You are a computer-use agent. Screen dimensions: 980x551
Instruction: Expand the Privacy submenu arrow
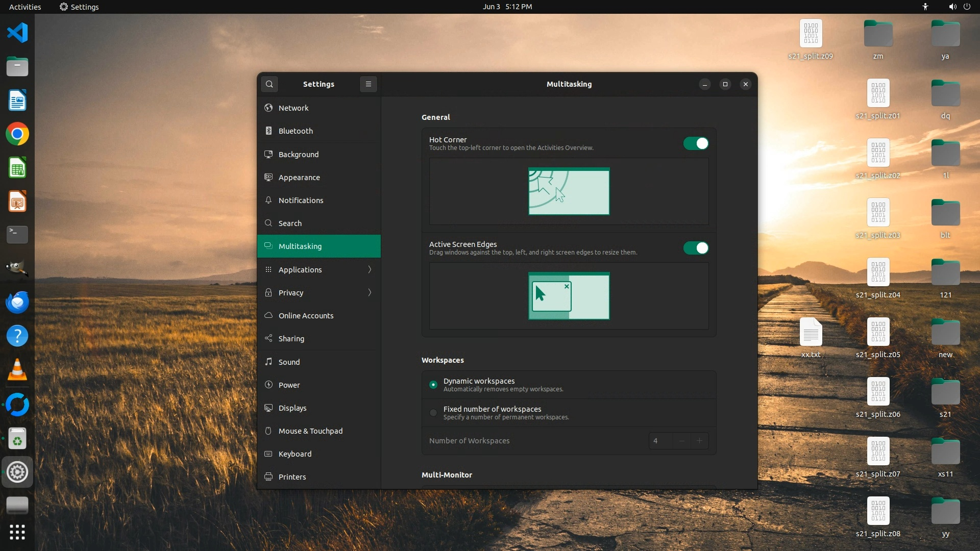(370, 292)
